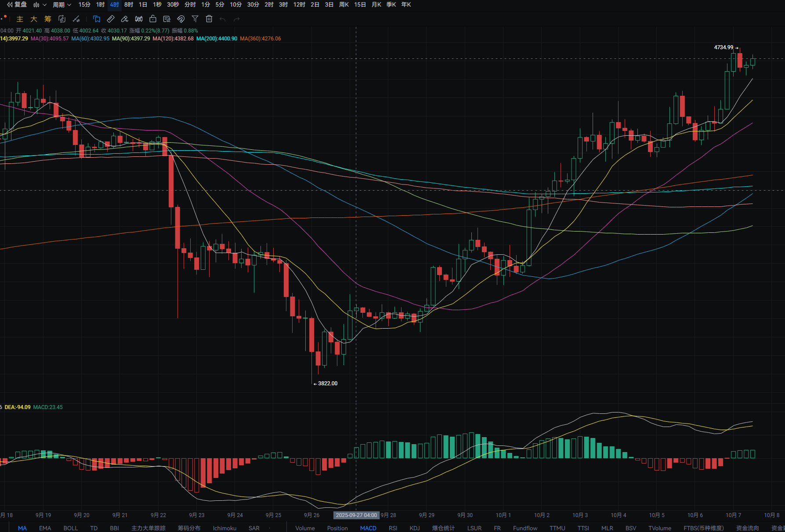785x532 pixels.
Task: Click the eraser drawing tool icon
Action: click(x=125, y=19)
